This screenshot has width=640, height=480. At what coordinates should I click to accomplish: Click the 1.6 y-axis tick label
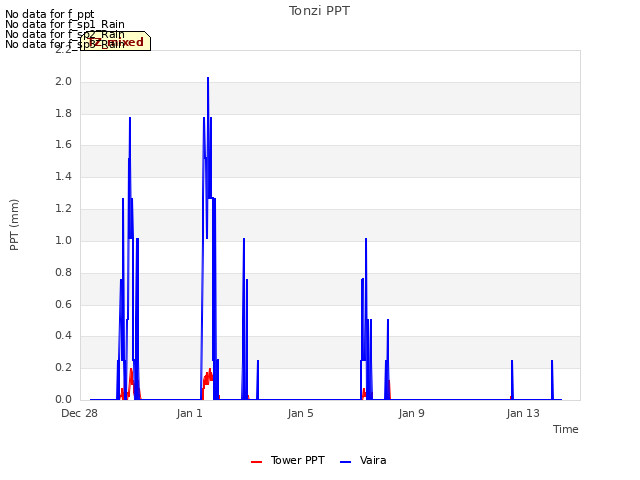(63, 144)
